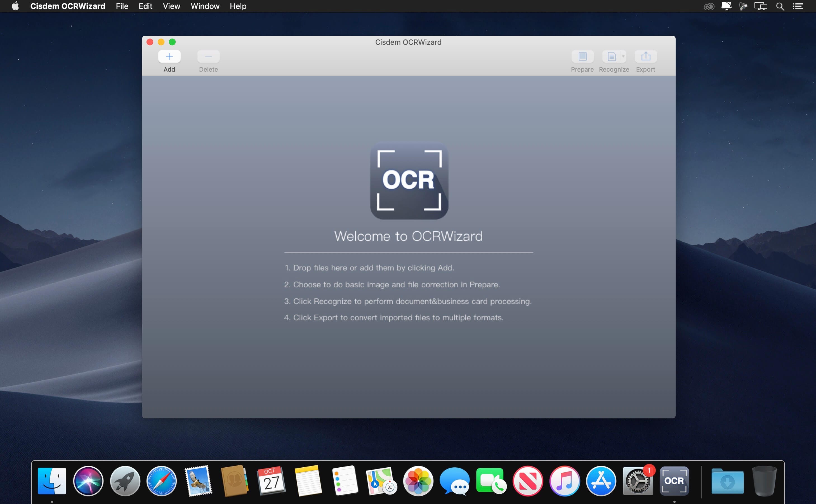Open the Help menu
Screen dimensions: 816x504
coord(238,6)
